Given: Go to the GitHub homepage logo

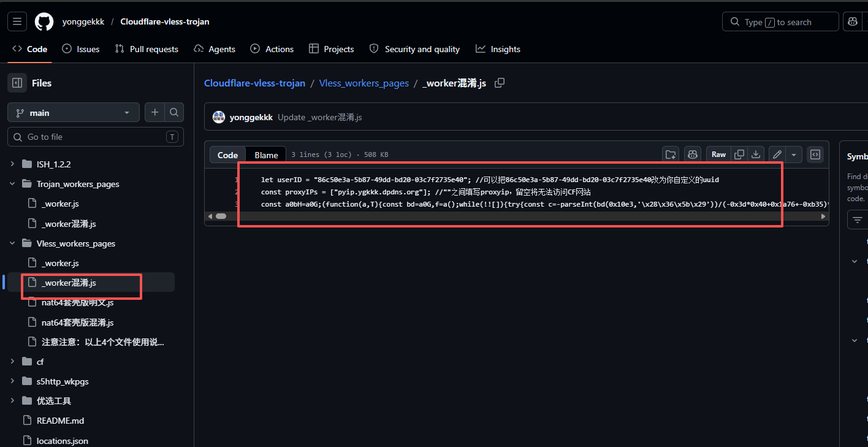Looking at the screenshot, I should pyautogui.click(x=44, y=22).
